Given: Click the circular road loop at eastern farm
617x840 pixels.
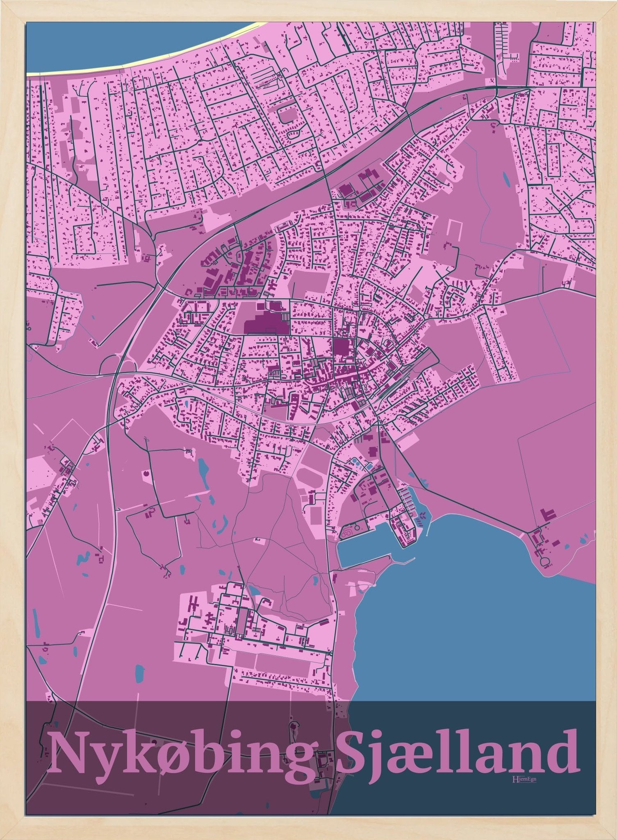Looking at the screenshot, I should [x=546, y=562].
